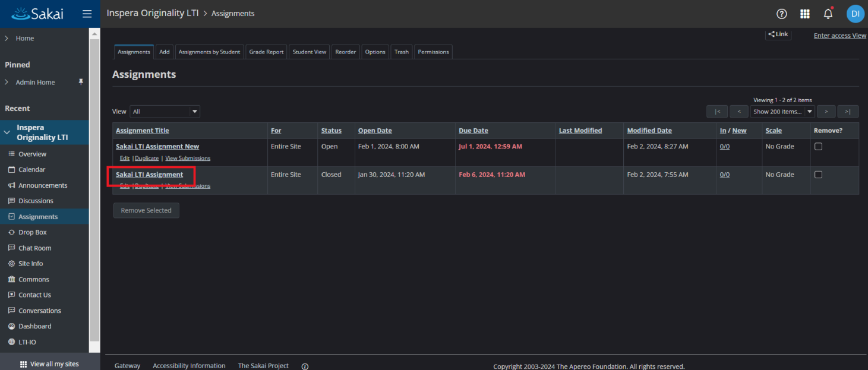Click Inspera Originality LTI breadcrumb title

(153, 13)
